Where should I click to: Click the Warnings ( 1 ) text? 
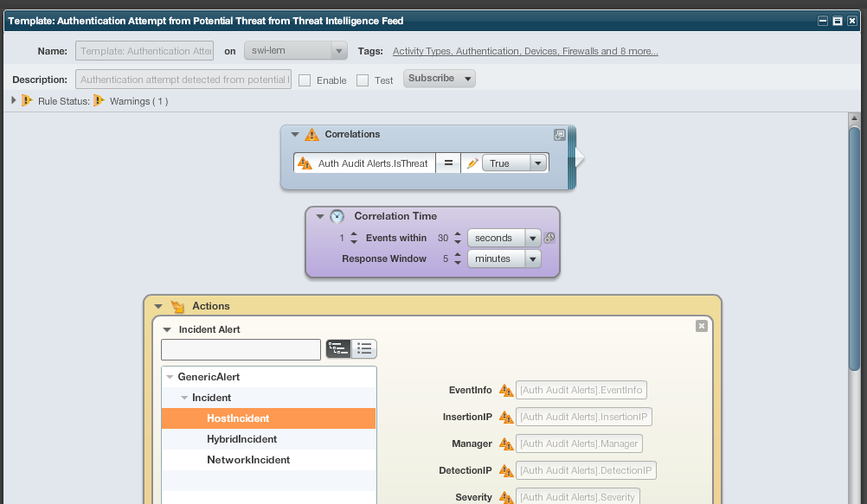(x=138, y=101)
